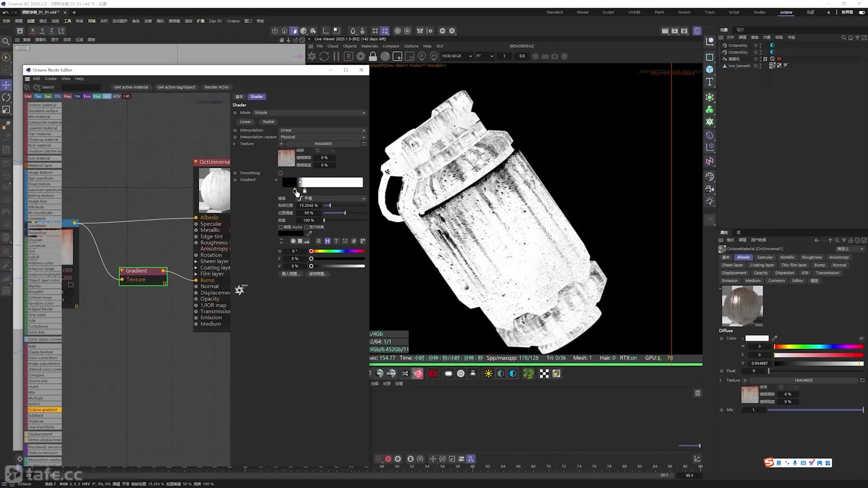868x488 pixels.
Task: Click the Octane render start icon in Live Viewer
Action: tap(312, 56)
